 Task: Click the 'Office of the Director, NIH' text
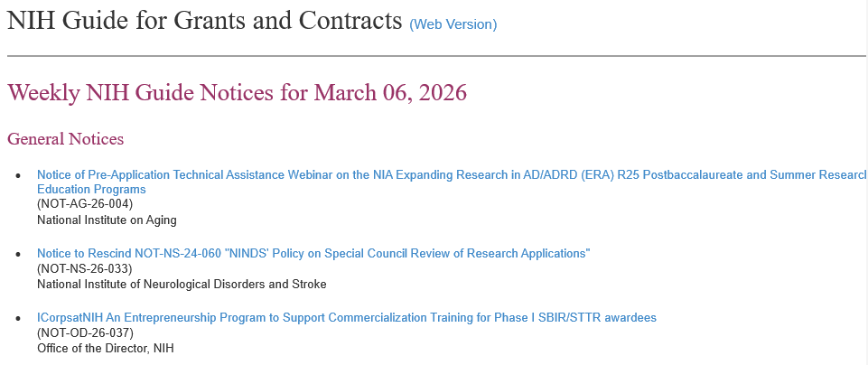point(105,348)
